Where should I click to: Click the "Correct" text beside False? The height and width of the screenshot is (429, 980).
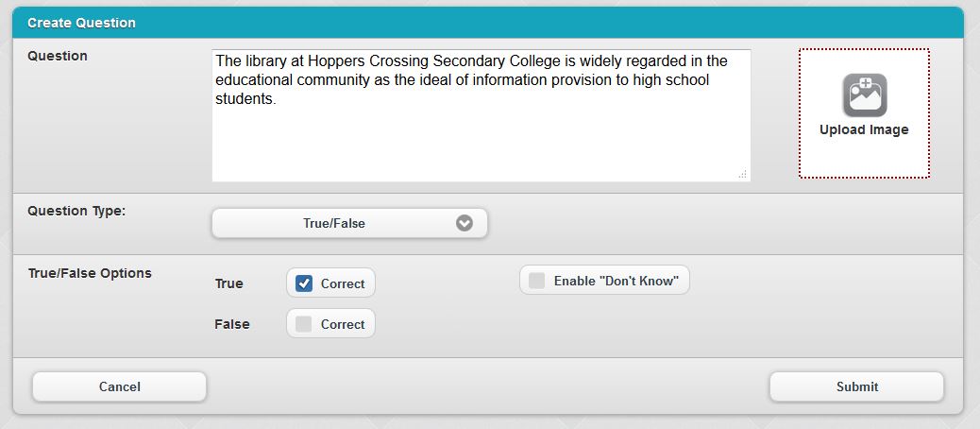coord(343,324)
